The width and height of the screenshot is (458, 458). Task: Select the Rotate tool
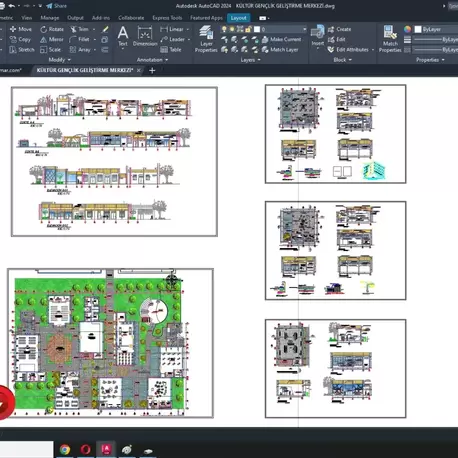52,29
